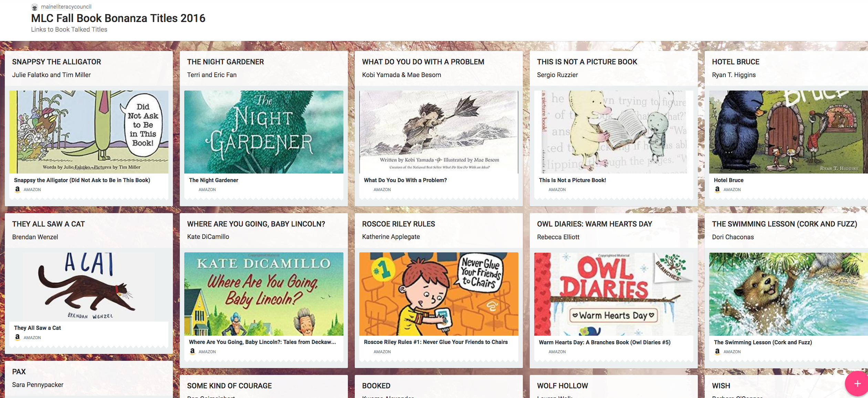Open 'Warm Hearts Day: A Branches Book' link
868x398 pixels.
click(604, 342)
